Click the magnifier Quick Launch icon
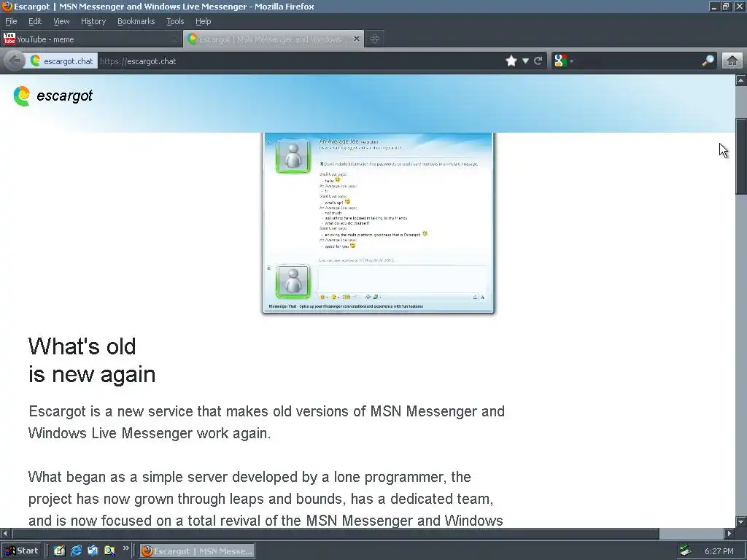Viewport: 747px width, 560px height. [109, 551]
